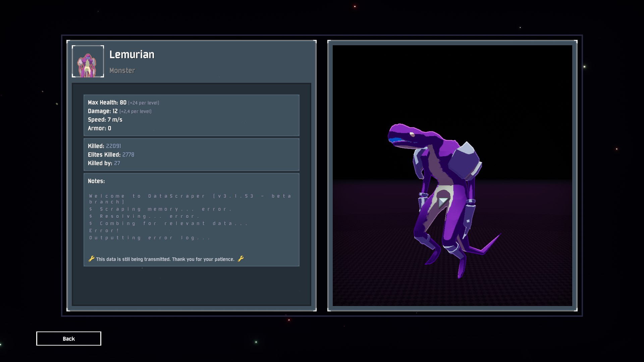The height and width of the screenshot is (362, 644).
Task: Click the right wrench icon in notes
Action: pyautogui.click(x=240, y=259)
